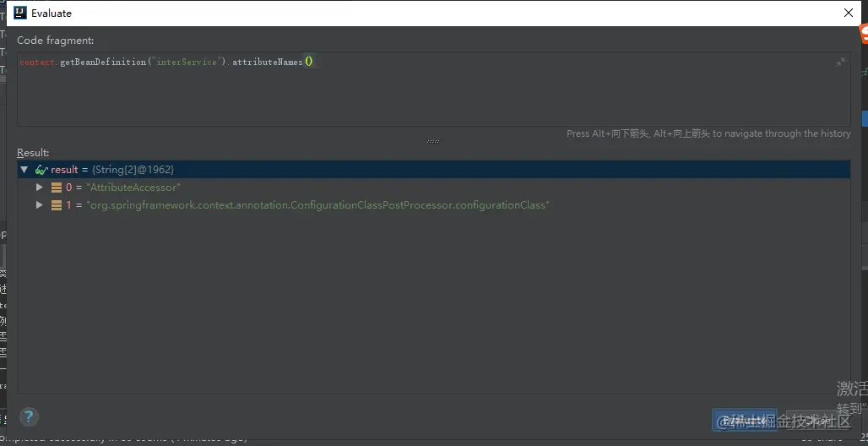Click the watch glasses icon beside result

[x=41, y=170]
